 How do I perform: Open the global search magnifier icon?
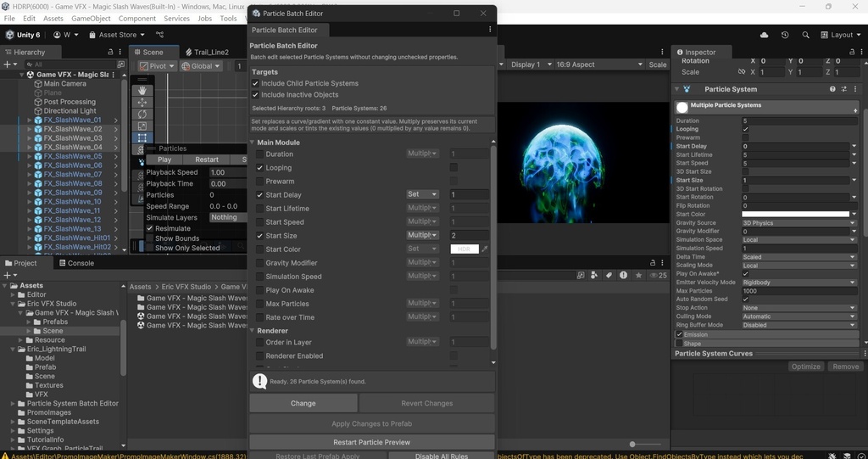tap(805, 35)
